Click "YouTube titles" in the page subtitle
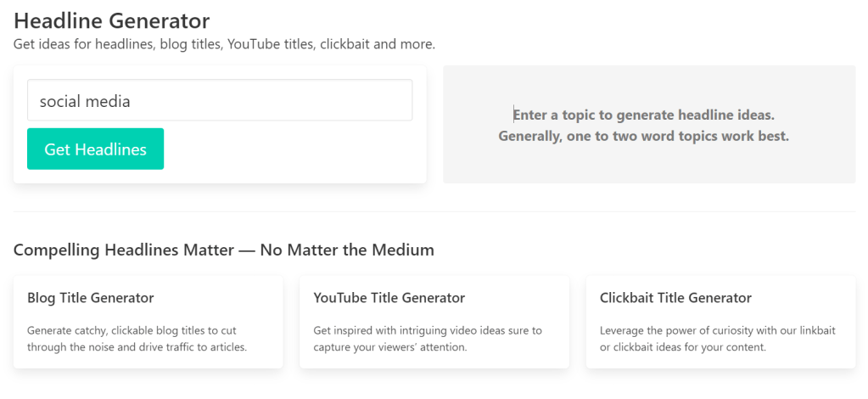Image resolution: width=868 pixels, height=399 pixels. point(269,44)
